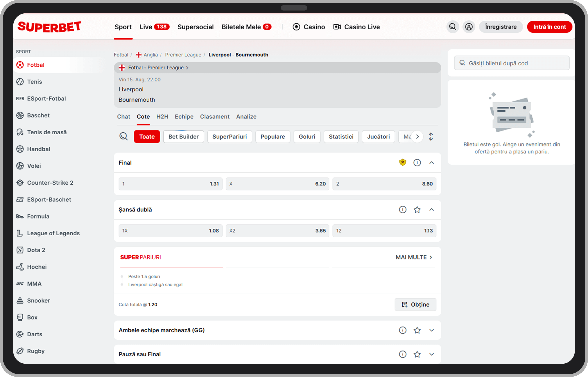Open the Clasament tab
This screenshot has width=588, height=377.
215,117
